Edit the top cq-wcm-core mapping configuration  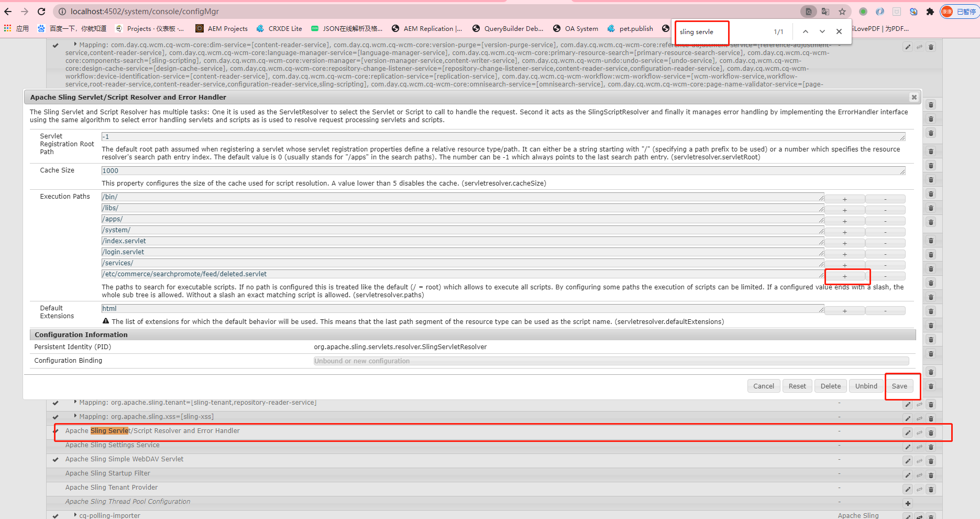[x=908, y=47]
